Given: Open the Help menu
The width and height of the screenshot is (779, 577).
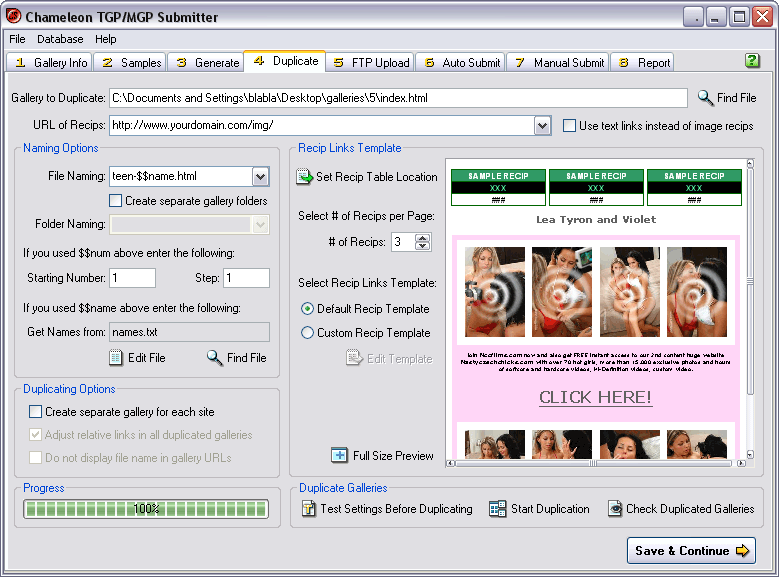Looking at the screenshot, I should tap(105, 39).
